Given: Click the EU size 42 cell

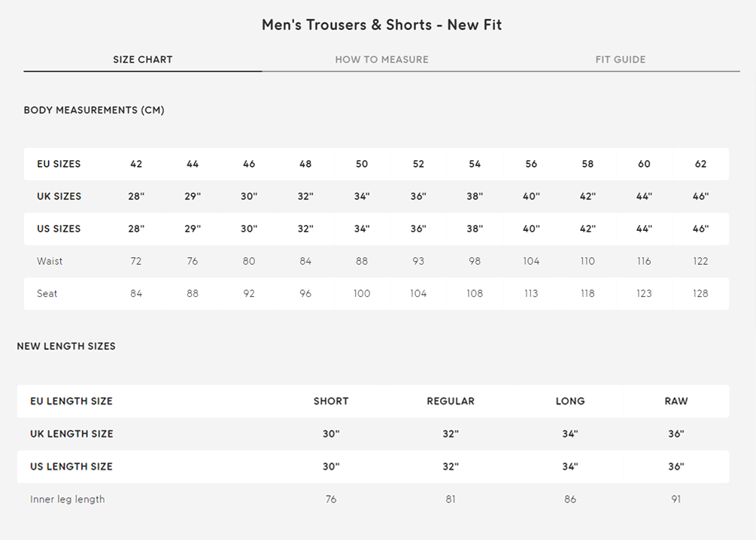Looking at the screenshot, I should point(136,164).
